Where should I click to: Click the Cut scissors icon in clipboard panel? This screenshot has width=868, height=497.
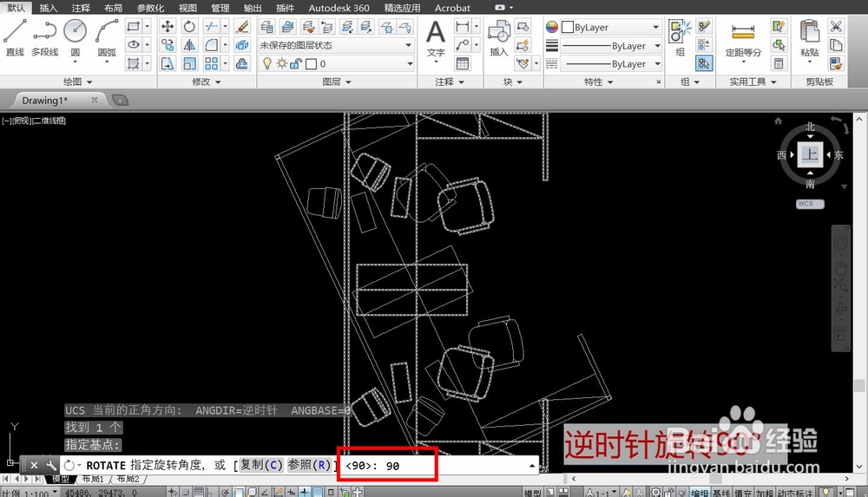click(x=836, y=26)
